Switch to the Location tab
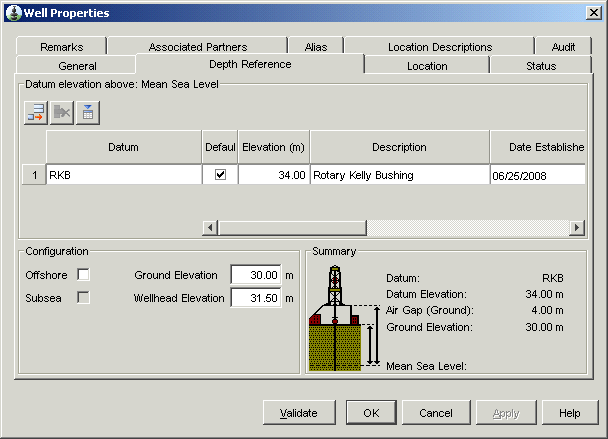Viewport: 608px width, 439px height. coord(427,65)
